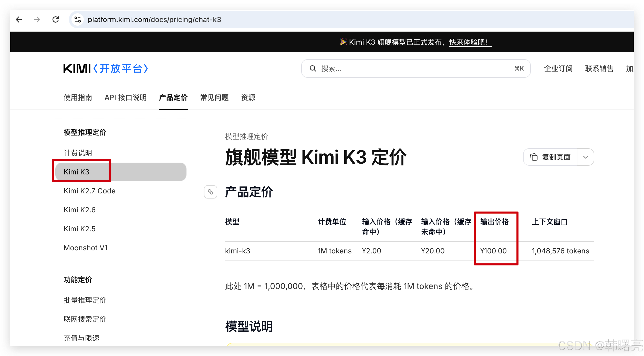This screenshot has width=644, height=356.
Task: Click the 快来体验吧 banner link
Action: (x=470, y=42)
